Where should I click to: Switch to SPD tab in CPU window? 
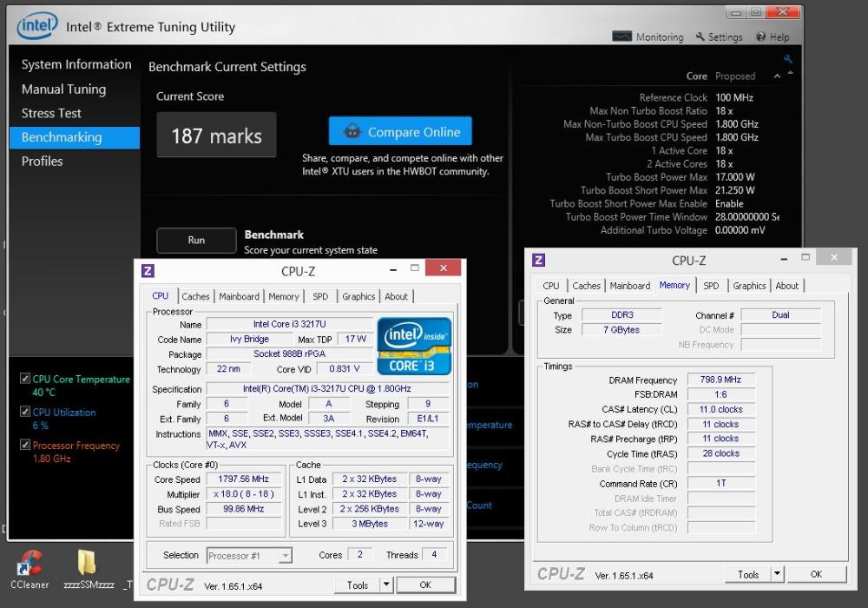[x=320, y=296]
